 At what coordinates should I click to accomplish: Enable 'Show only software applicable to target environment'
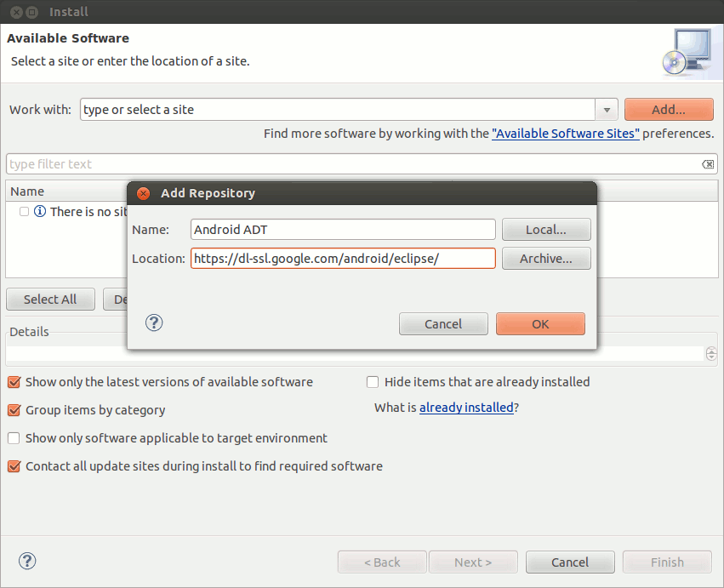click(14, 438)
